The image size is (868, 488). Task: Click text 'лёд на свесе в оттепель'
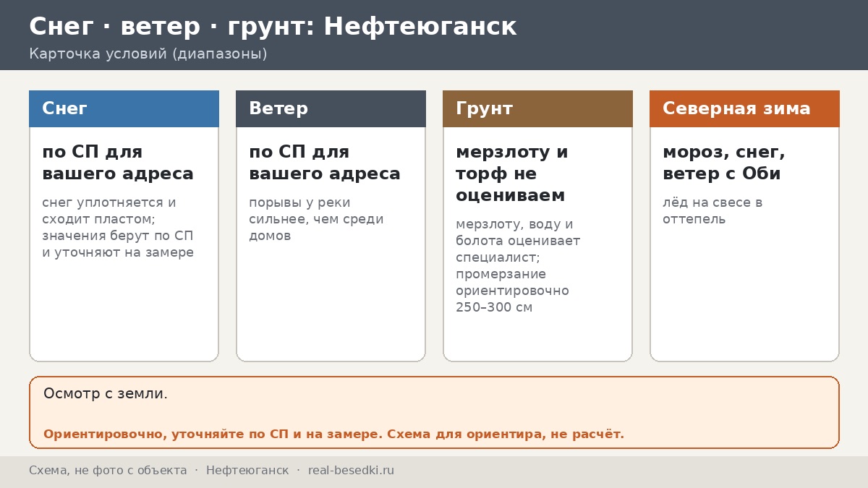[712, 210]
